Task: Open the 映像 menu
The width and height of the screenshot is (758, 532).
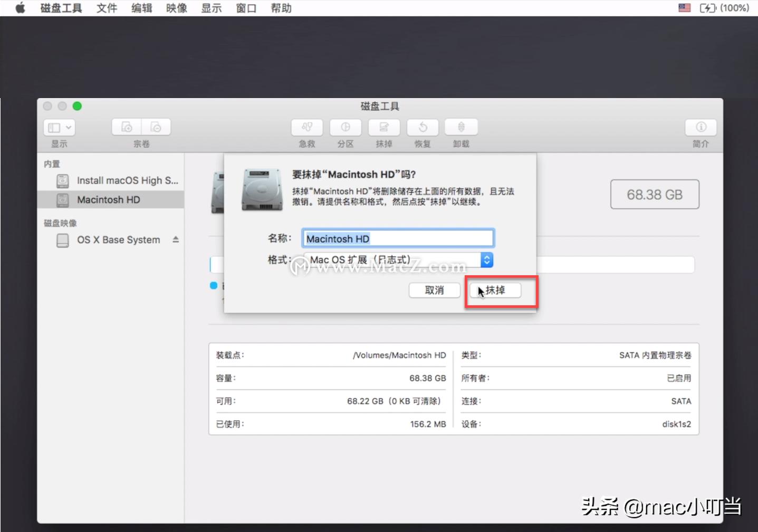Action: tap(176, 8)
